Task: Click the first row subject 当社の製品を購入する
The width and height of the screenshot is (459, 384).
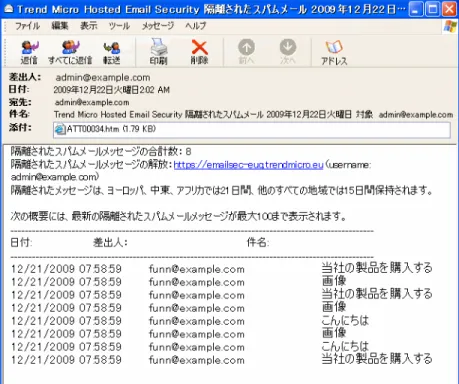Action: click(x=377, y=268)
